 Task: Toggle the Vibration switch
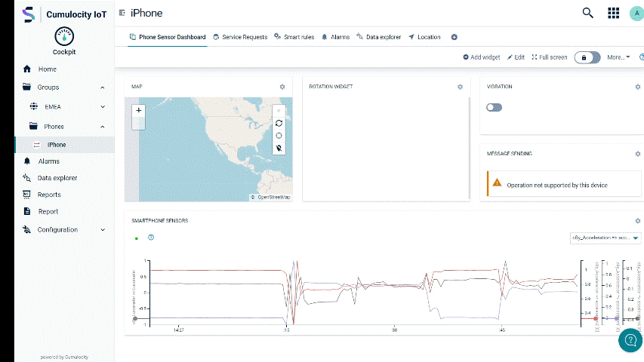click(x=494, y=108)
